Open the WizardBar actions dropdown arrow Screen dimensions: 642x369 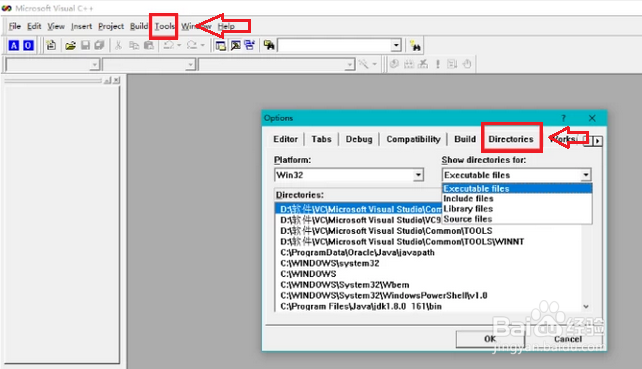click(375, 64)
